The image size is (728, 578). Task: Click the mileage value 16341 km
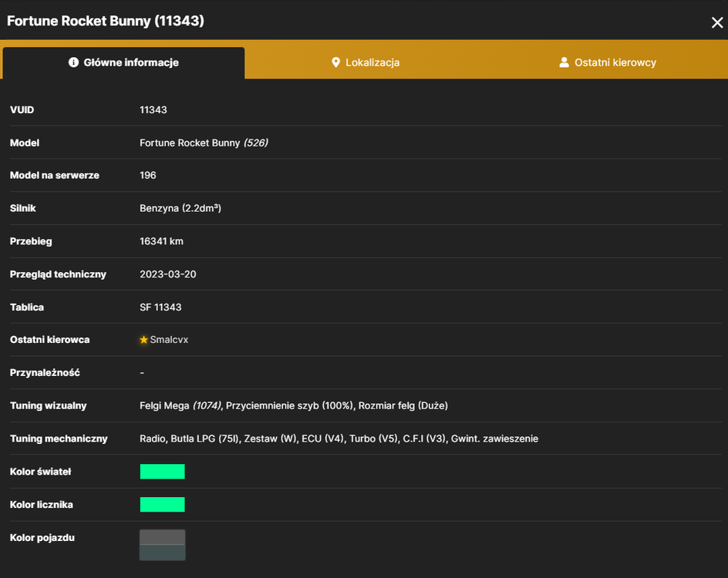[162, 241]
